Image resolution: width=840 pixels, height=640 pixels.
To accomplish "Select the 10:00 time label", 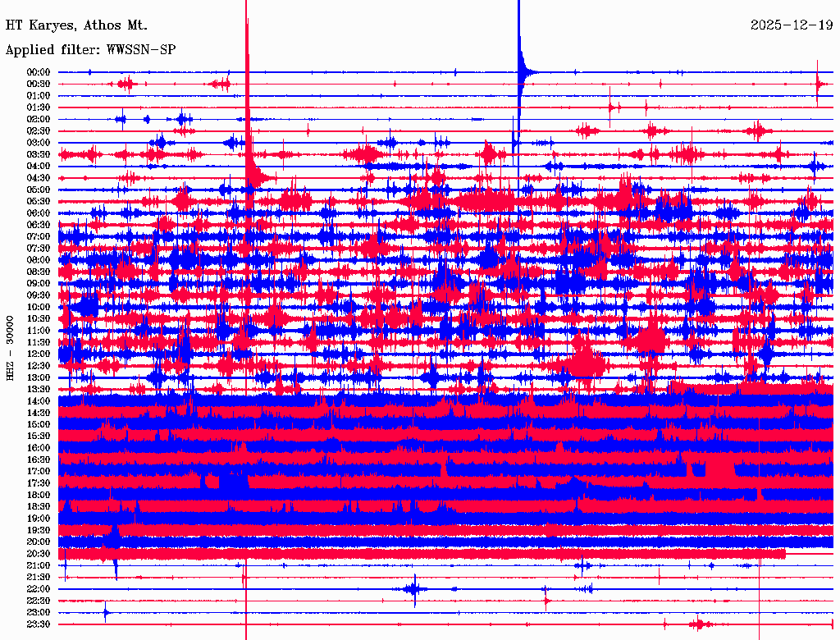I will tap(38, 307).
